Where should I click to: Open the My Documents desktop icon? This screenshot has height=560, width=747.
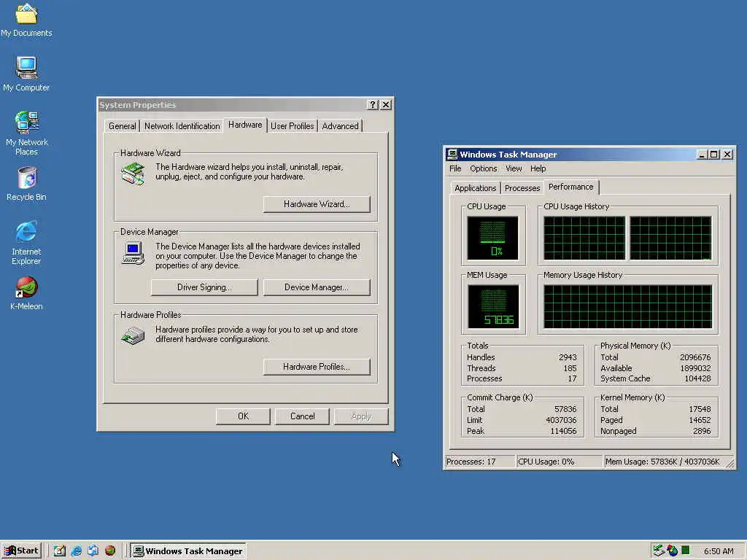pyautogui.click(x=26, y=20)
